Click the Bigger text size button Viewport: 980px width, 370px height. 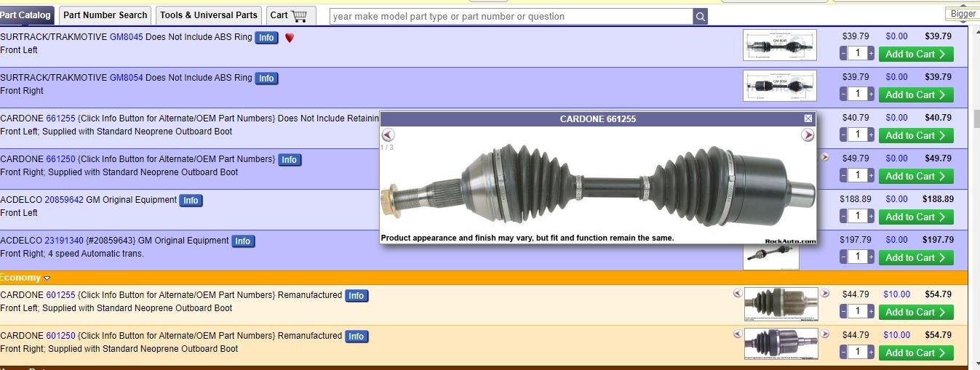point(963,14)
